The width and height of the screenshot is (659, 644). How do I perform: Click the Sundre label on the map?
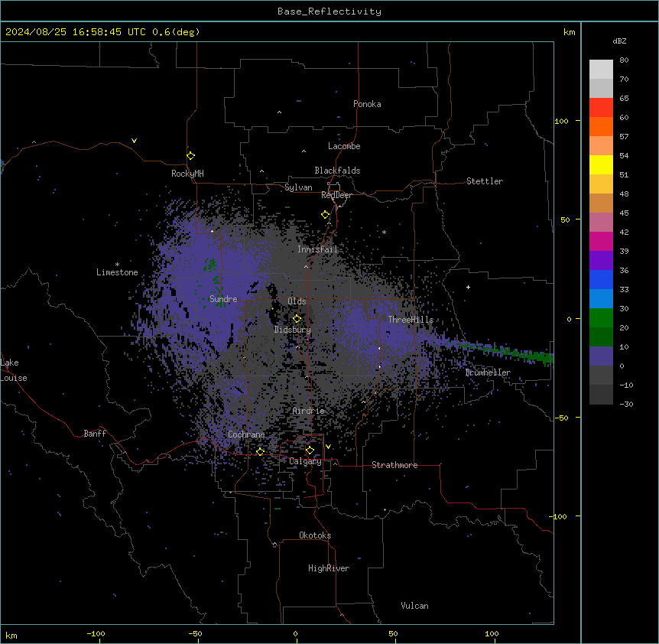point(223,299)
